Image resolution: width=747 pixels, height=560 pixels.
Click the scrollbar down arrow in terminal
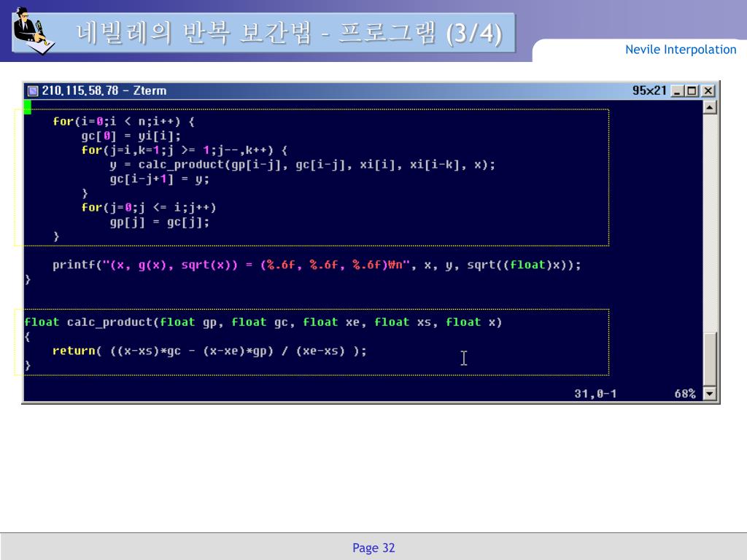pyautogui.click(x=710, y=394)
